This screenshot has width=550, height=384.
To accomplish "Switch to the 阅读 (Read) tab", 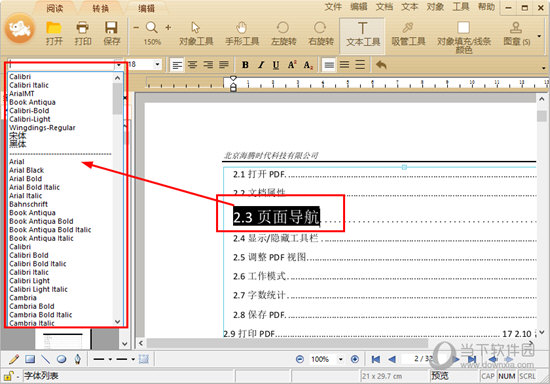I will [x=55, y=8].
